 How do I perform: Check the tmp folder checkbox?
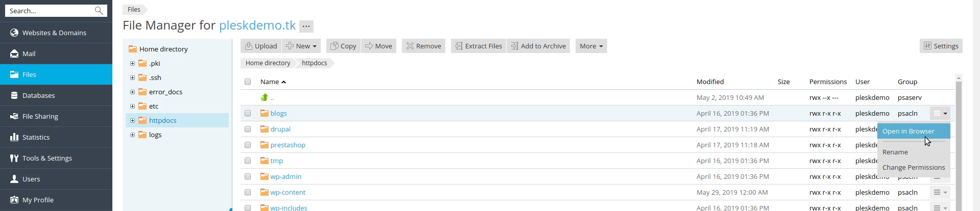pyautogui.click(x=248, y=161)
